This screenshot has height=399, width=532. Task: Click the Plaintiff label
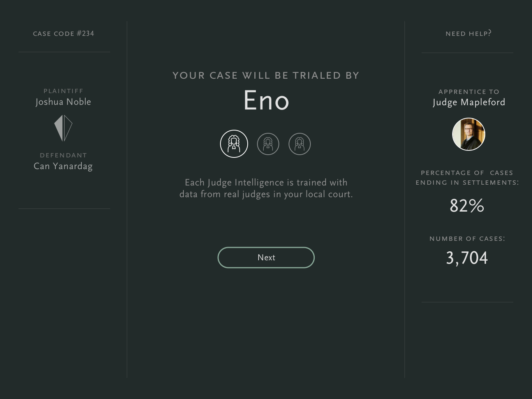pyautogui.click(x=63, y=91)
